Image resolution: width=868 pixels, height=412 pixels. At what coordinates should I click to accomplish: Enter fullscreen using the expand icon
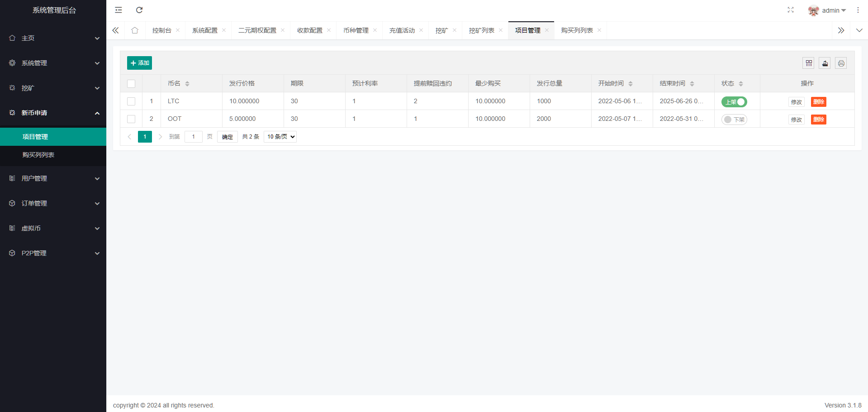tap(790, 10)
